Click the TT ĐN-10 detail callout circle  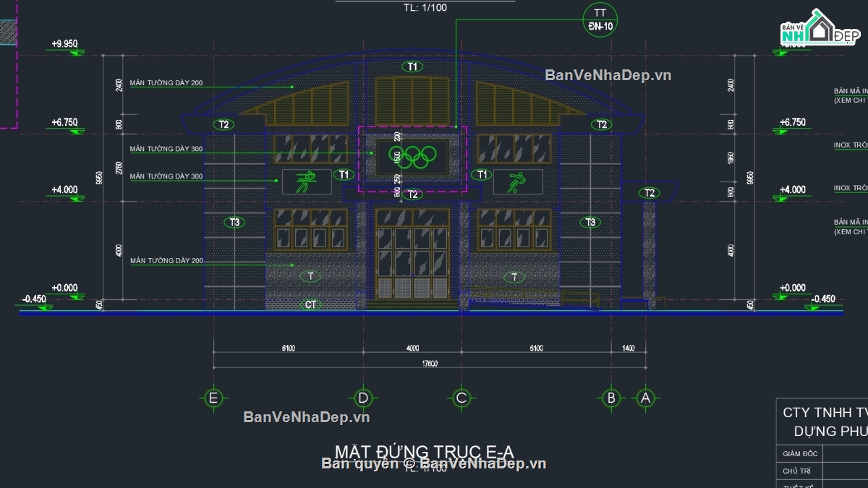click(600, 20)
